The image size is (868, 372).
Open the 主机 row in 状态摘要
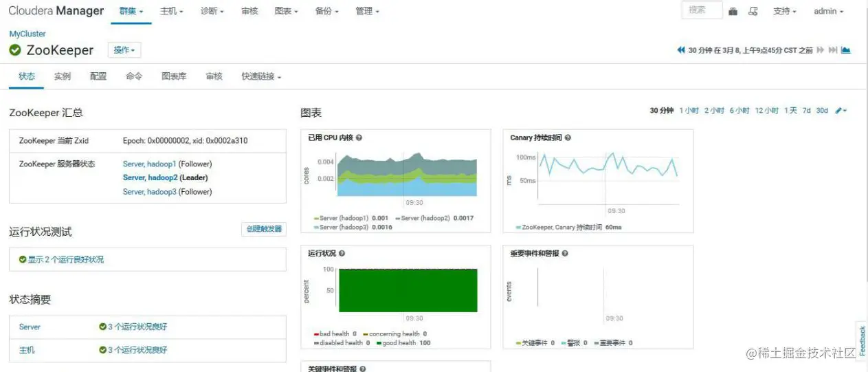pos(27,350)
